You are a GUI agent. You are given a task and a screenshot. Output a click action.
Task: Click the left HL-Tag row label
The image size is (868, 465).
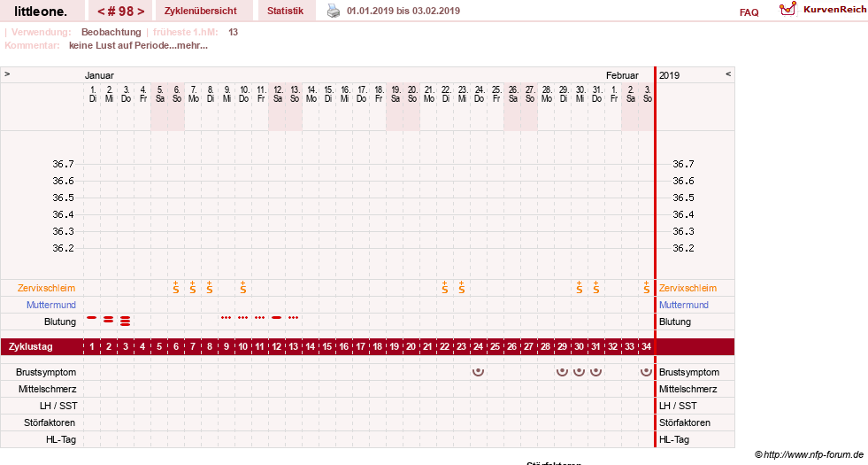tap(61, 439)
